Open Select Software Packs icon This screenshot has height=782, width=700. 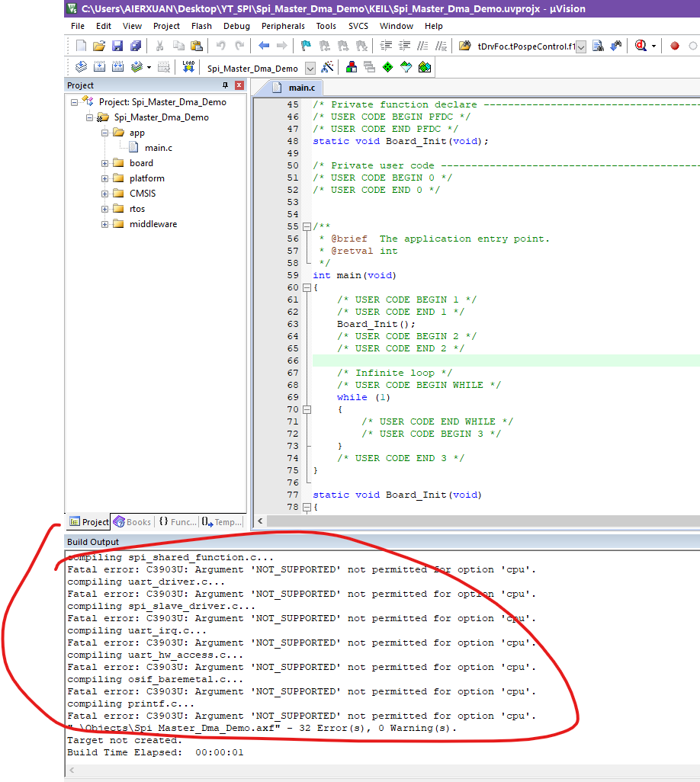point(406,67)
